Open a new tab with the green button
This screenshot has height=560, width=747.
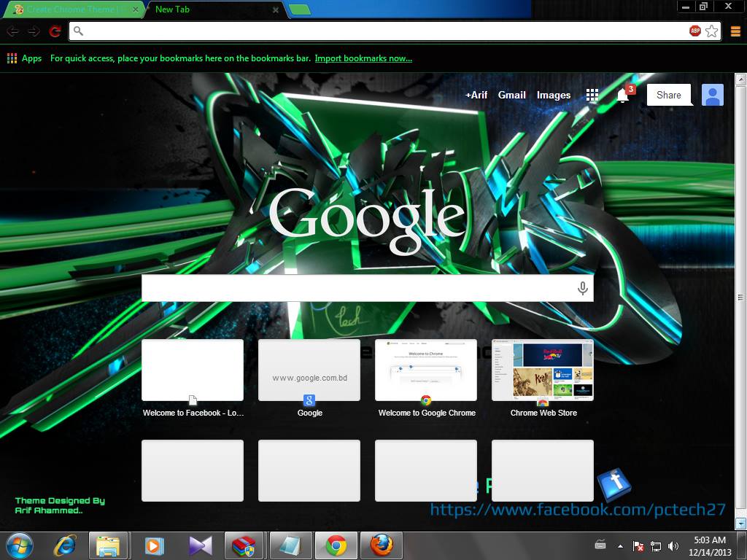[300, 9]
